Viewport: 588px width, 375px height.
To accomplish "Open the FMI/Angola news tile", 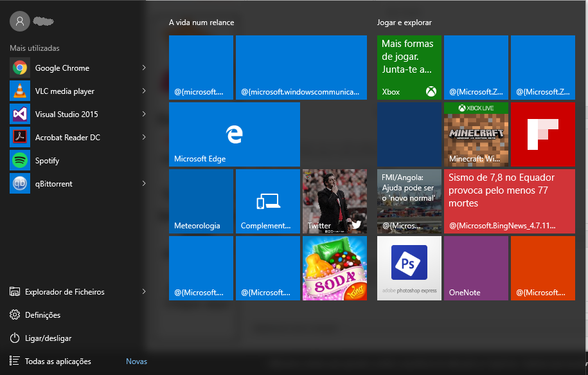I will click(x=409, y=201).
